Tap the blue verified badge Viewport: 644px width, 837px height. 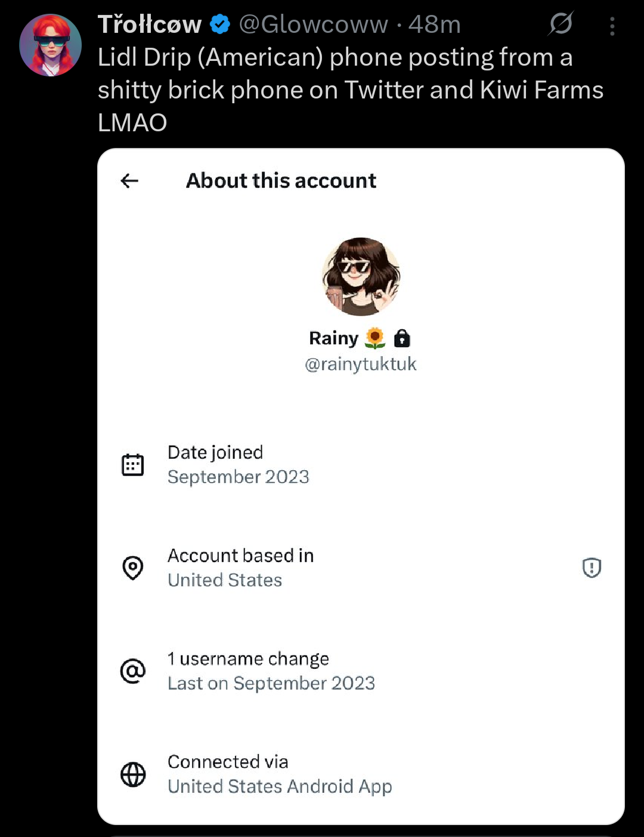click(x=221, y=24)
